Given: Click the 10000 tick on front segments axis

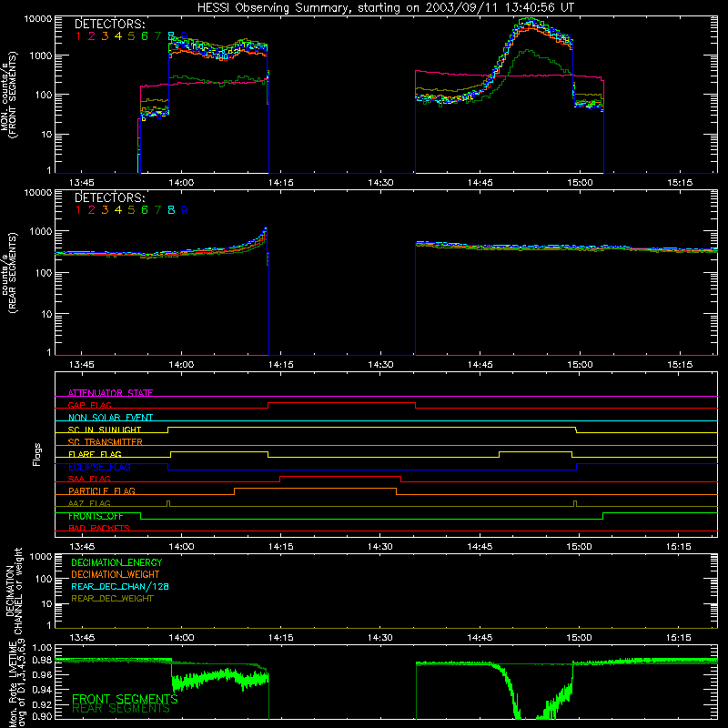Looking at the screenshot, I should 38,18.
